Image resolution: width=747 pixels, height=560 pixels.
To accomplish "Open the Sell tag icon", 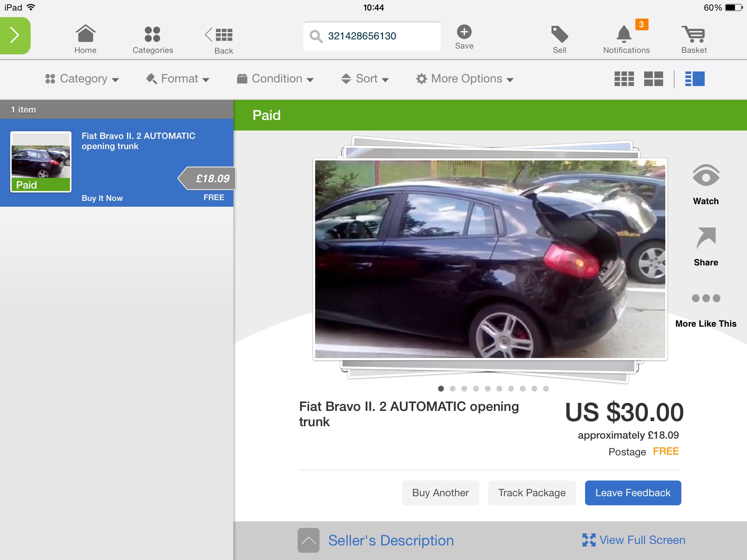I will (x=560, y=40).
